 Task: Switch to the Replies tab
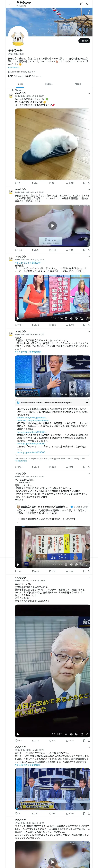point(49,84)
